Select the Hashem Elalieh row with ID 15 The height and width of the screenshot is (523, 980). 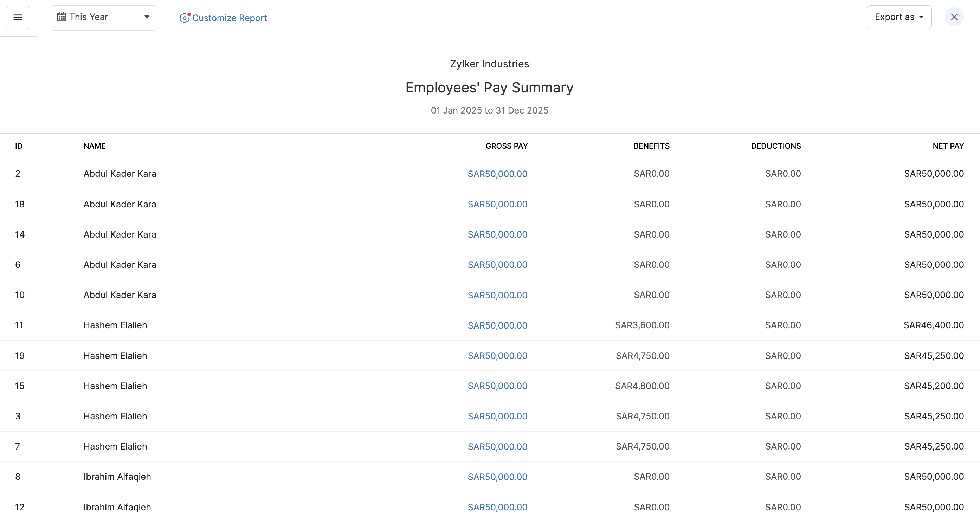tap(115, 386)
